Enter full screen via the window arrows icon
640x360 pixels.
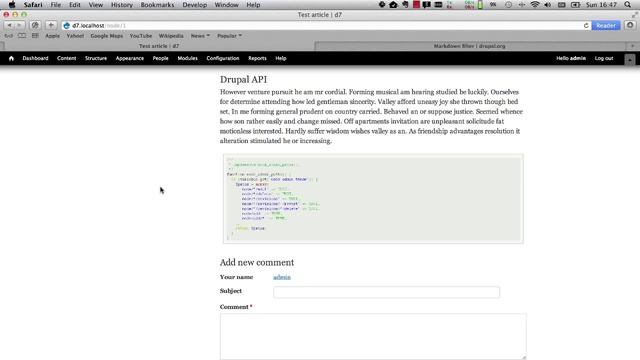(635, 15)
